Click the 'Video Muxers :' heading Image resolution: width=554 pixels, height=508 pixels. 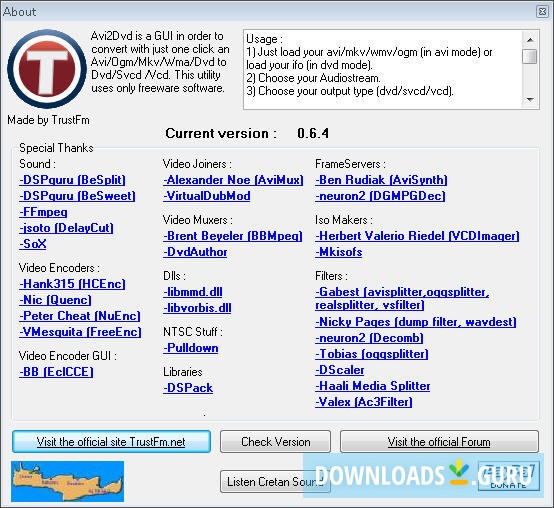click(198, 220)
